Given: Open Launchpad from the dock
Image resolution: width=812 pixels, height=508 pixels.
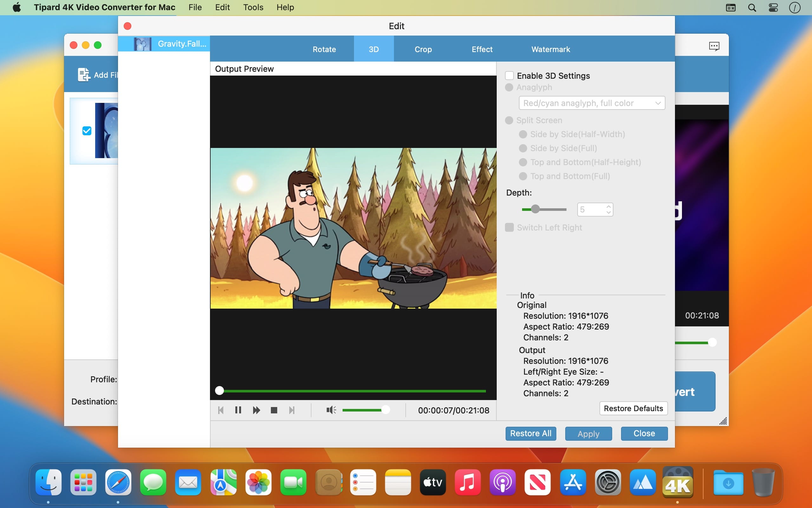Looking at the screenshot, I should point(83,483).
